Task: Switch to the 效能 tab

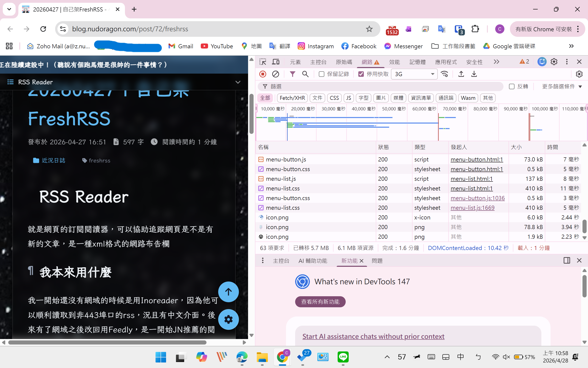Action: pos(394,62)
